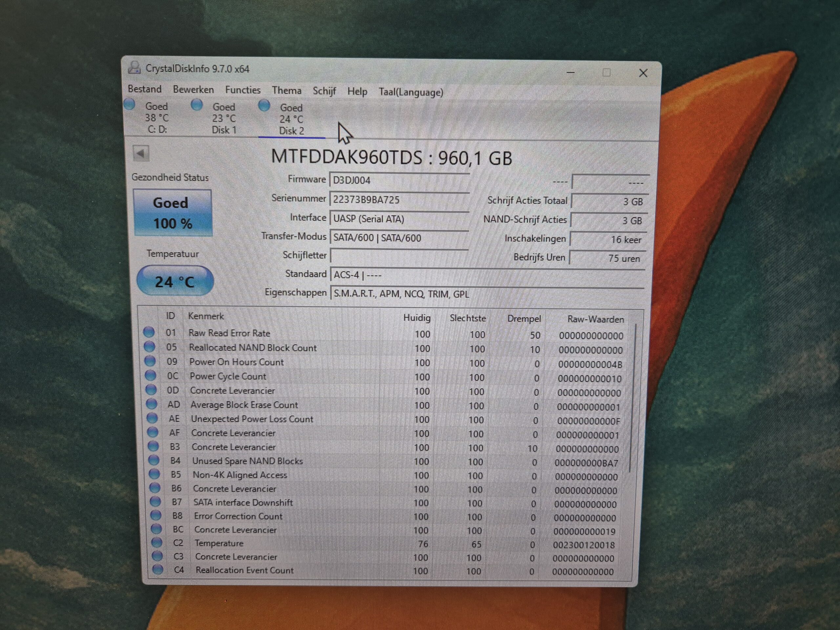Click the Schrijf Acties Totaal value 3 GB
Viewport: 840px width, 630px height.
click(610, 201)
